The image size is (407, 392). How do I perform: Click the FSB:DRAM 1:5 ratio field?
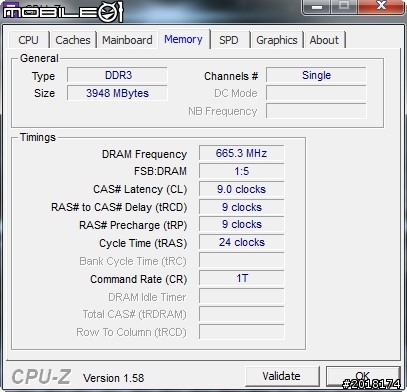click(x=242, y=171)
